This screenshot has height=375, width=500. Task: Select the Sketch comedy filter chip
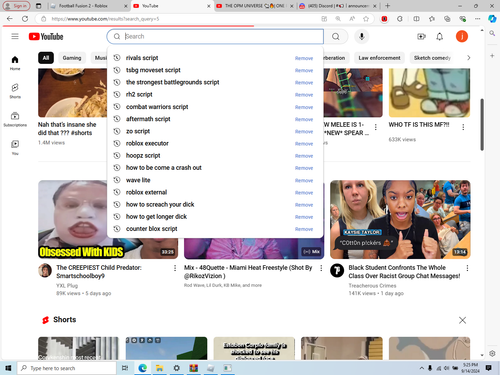click(432, 58)
